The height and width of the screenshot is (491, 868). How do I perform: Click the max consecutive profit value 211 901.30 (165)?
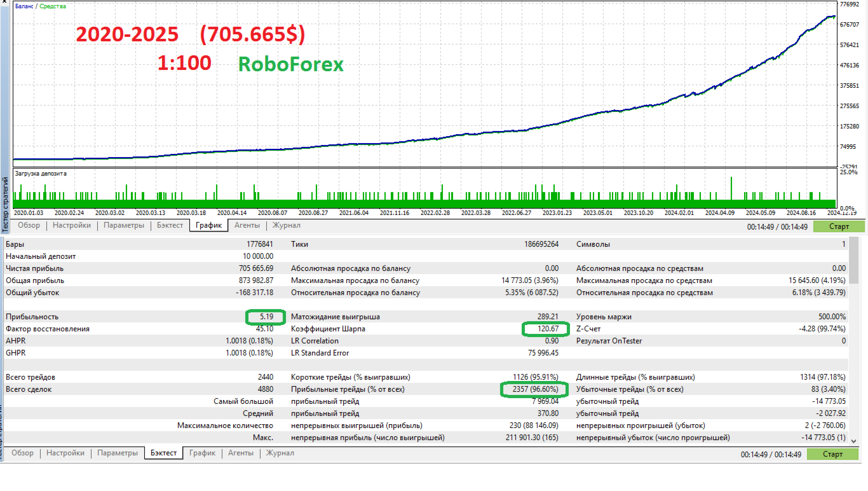click(x=532, y=438)
